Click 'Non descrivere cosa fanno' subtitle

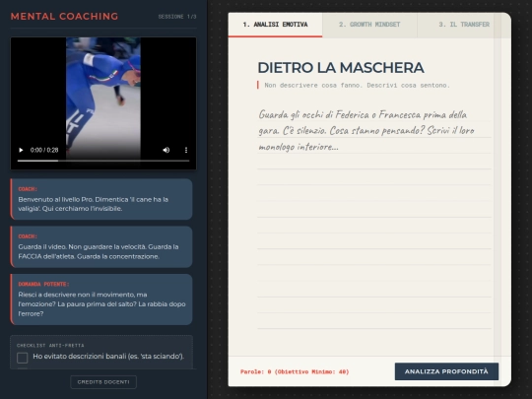pos(357,85)
